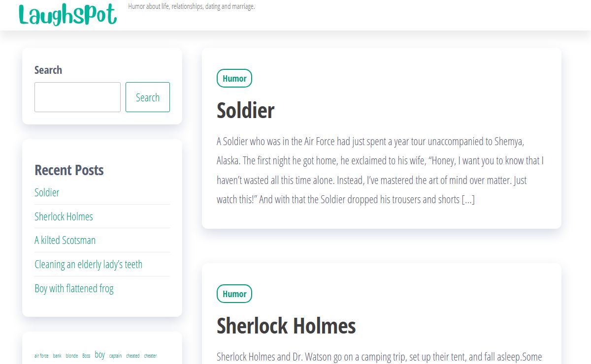Select the boy tag
Viewport: 591px width, 364px height.
point(100,355)
